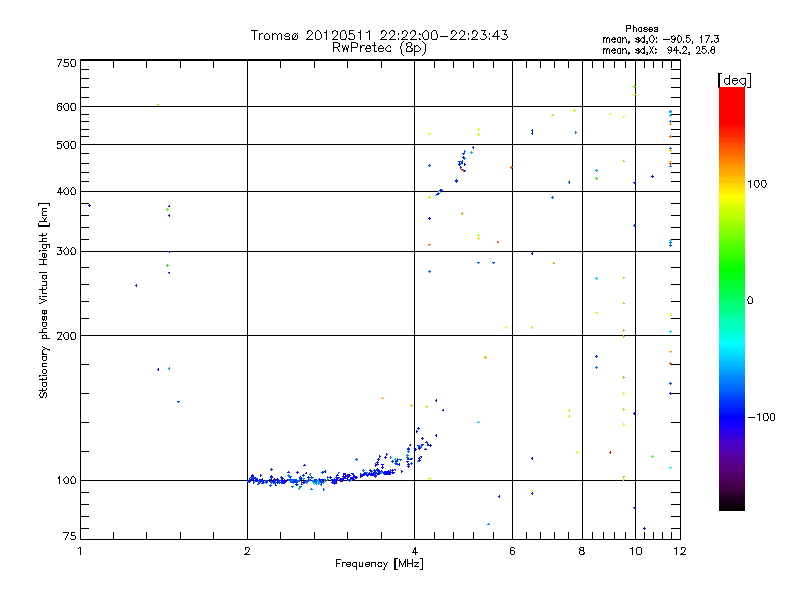800x600 pixels.
Task: Click the 'mean, sd,X: 94.2, 25.8' statistics line
Action: coord(659,50)
